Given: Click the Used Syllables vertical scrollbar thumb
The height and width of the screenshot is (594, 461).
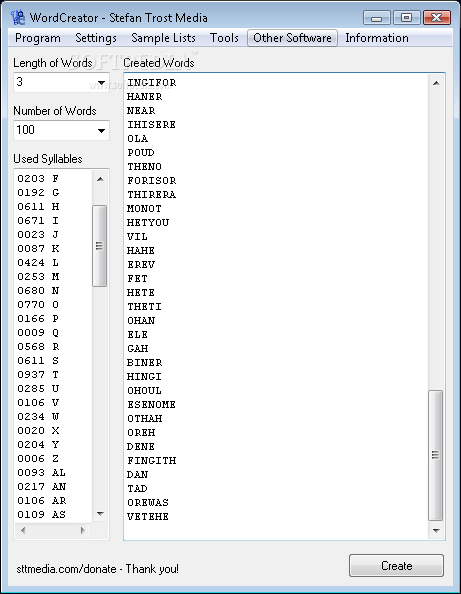Looking at the screenshot, I should pyautogui.click(x=100, y=246).
